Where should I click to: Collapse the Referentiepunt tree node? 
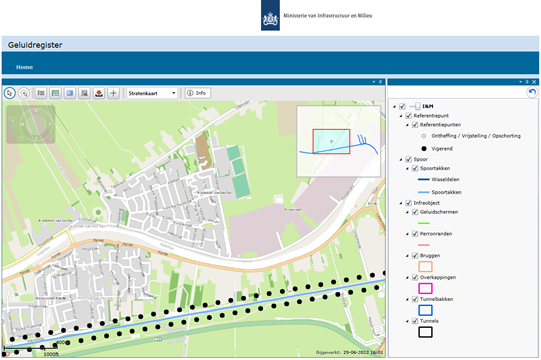coord(401,116)
